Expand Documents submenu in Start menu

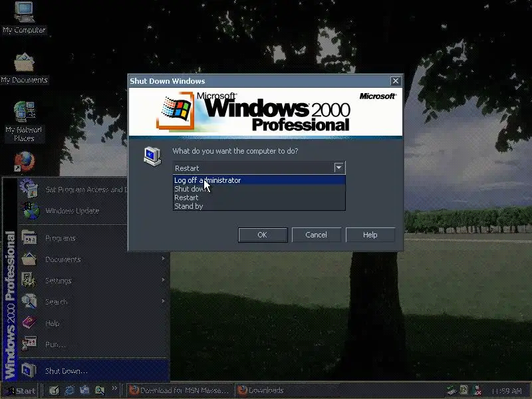[94, 259]
